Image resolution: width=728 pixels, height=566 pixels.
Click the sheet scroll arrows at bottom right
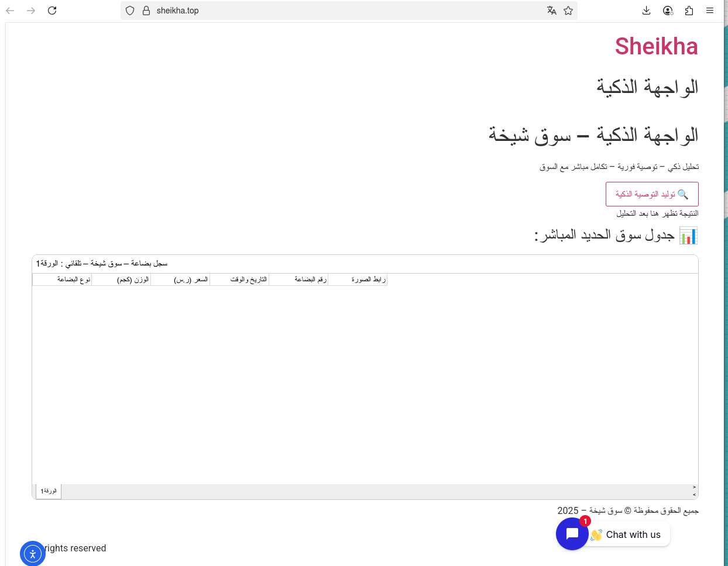tap(694, 491)
